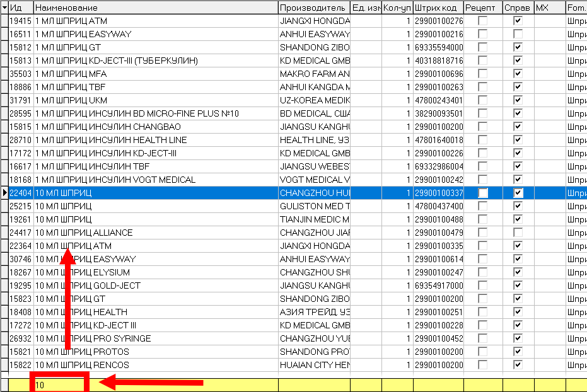This screenshot has height=392, width=587.
Task: Toggle Рецепт for 1 МЛ ШПРИЦ MFA
Action: (483, 74)
